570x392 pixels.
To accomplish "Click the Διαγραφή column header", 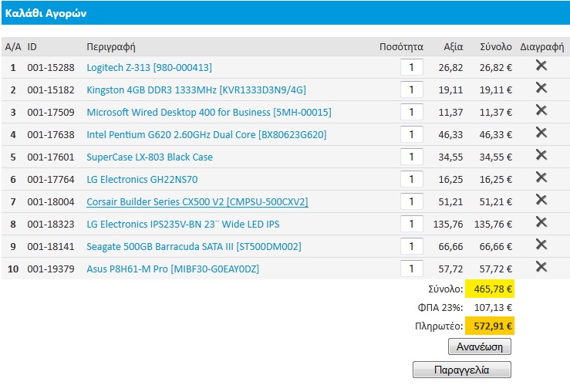I will point(542,47).
